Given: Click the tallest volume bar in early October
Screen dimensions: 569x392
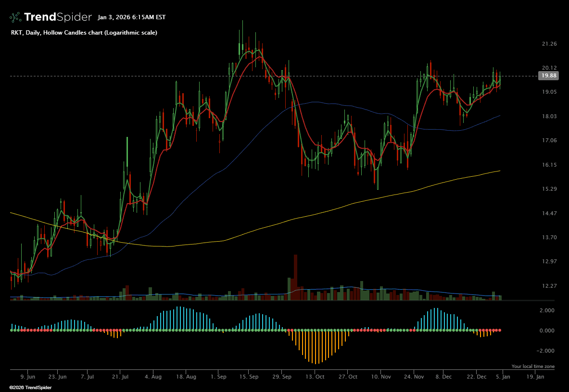Looking at the screenshot, I should point(295,277).
